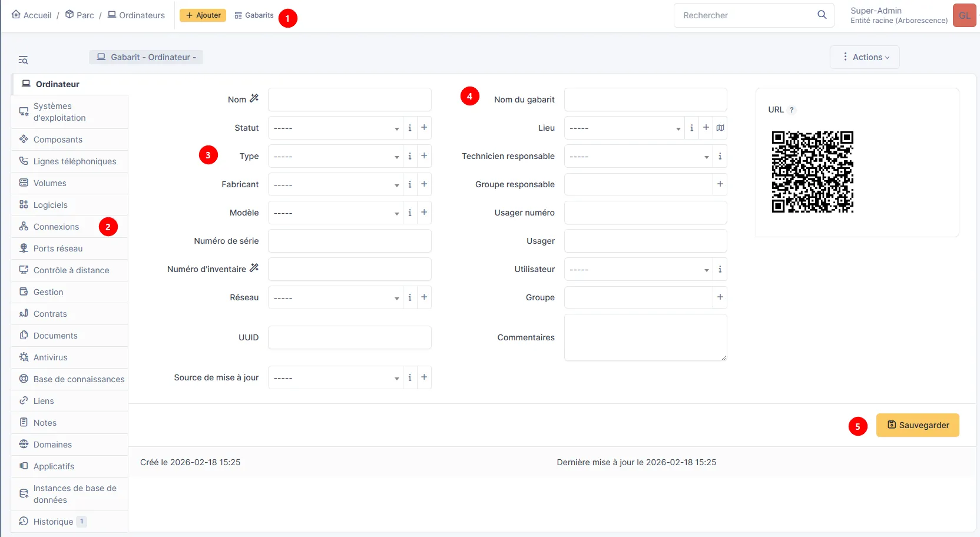Go to Parc breadcrumb
980x537 pixels.
pyautogui.click(x=80, y=15)
